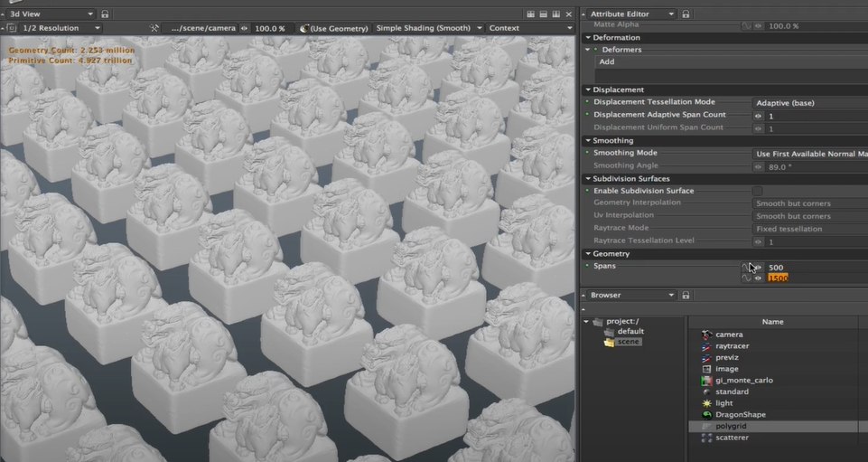The height and width of the screenshot is (462, 868).
Task: Toggle the Attribute Editor lock icon
Action: point(686,14)
